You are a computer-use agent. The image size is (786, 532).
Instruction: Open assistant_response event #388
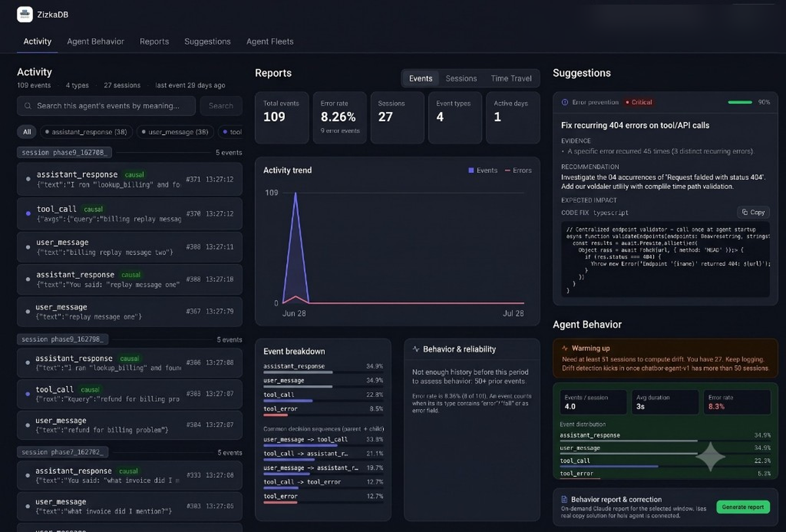pos(130,279)
